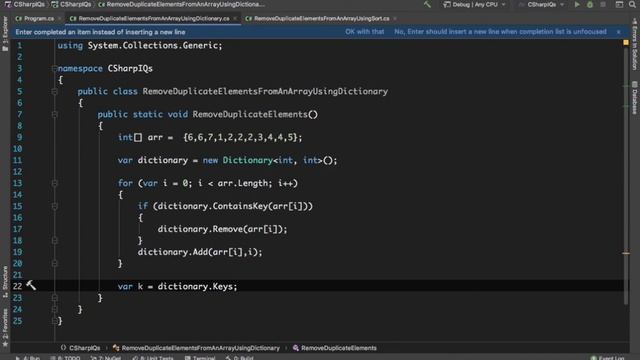Click on 'dictionary.Add(arr[i],i);' code line

(200, 252)
